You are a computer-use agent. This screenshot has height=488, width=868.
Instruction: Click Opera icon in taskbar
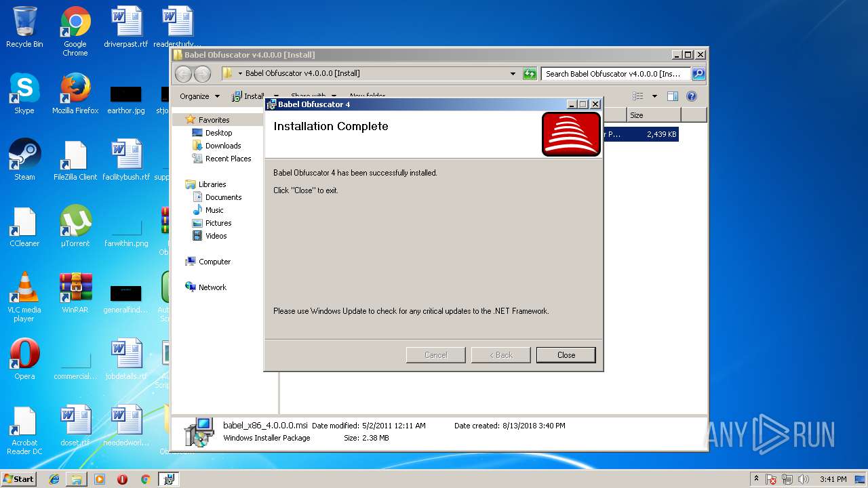[x=122, y=479]
